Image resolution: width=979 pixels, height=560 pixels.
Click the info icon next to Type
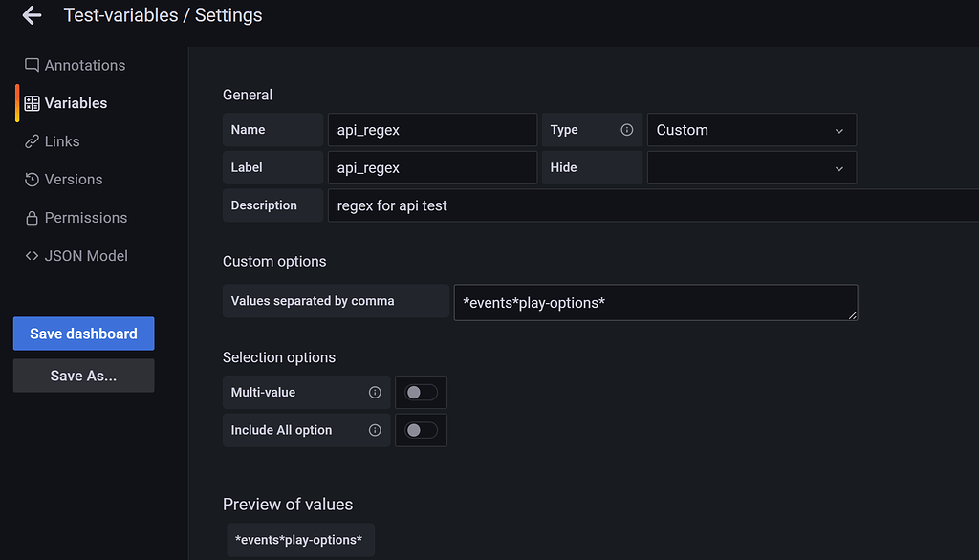point(628,129)
